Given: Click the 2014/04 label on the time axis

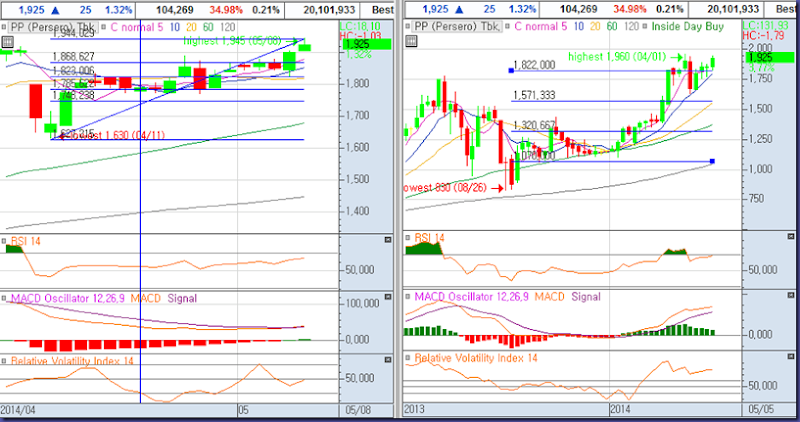Looking at the screenshot, I should point(19,410).
